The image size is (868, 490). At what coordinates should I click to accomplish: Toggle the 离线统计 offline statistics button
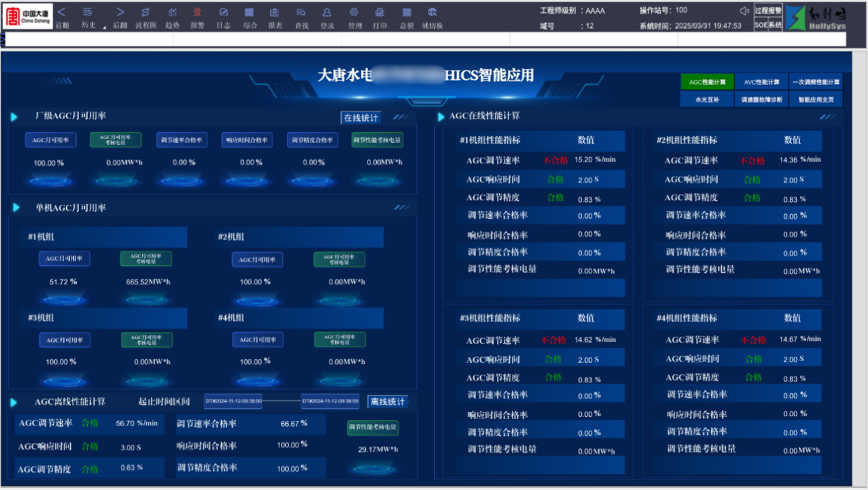click(x=387, y=402)
